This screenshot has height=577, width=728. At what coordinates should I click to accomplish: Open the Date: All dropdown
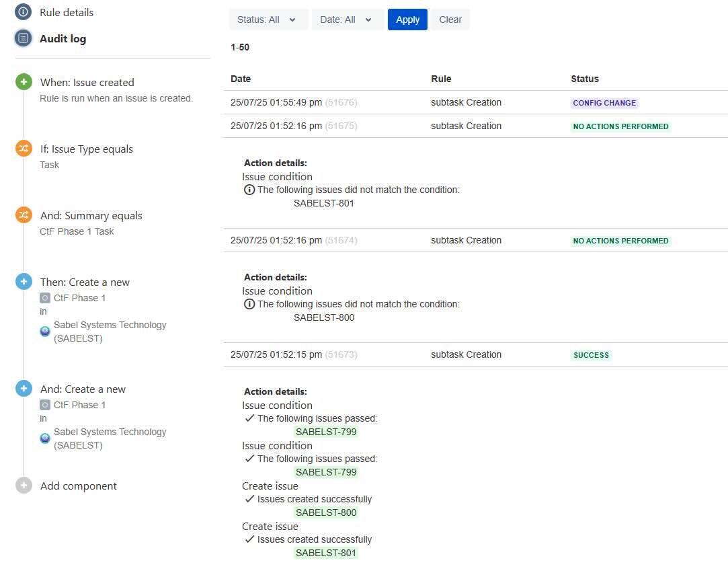pyautogui.click(x=348, y=20)
